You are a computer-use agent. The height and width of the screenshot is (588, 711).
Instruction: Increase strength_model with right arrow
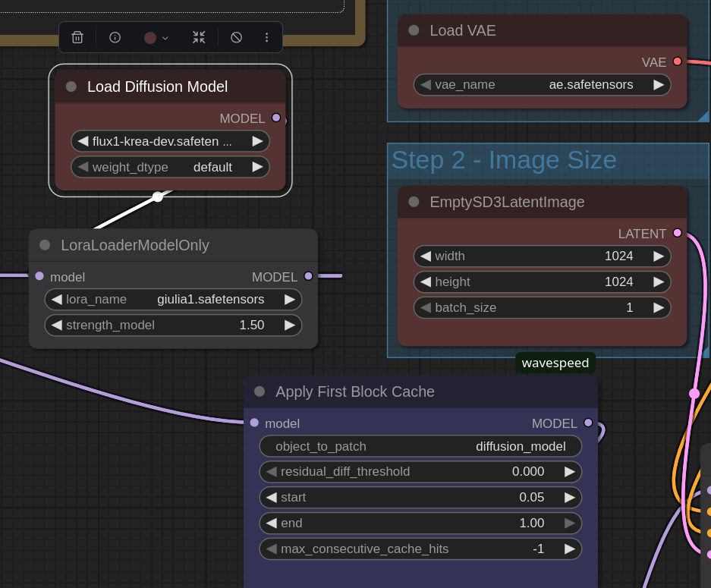289,325
